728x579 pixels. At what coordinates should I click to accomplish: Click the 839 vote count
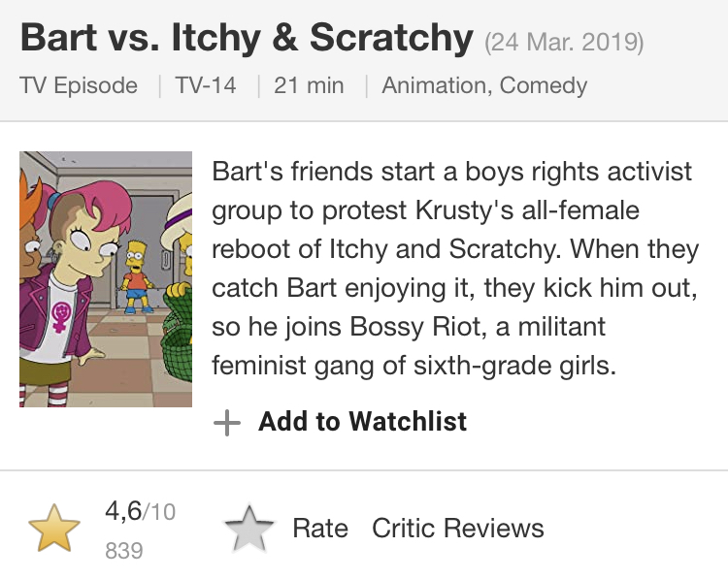(x=123, y=551)
